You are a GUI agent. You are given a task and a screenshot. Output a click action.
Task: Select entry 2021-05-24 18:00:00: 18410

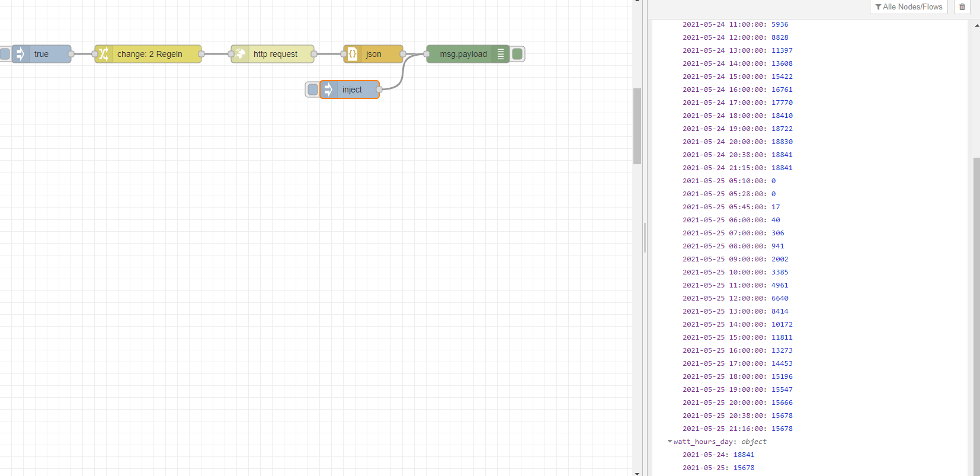[738, 116]
